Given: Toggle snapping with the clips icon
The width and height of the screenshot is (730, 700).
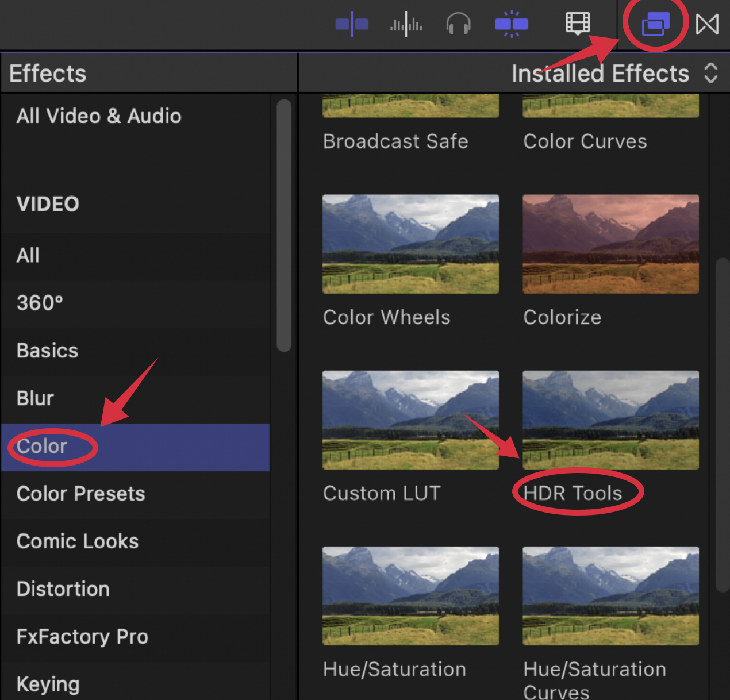Looking at the screenshot, I should tap(511, 24).
